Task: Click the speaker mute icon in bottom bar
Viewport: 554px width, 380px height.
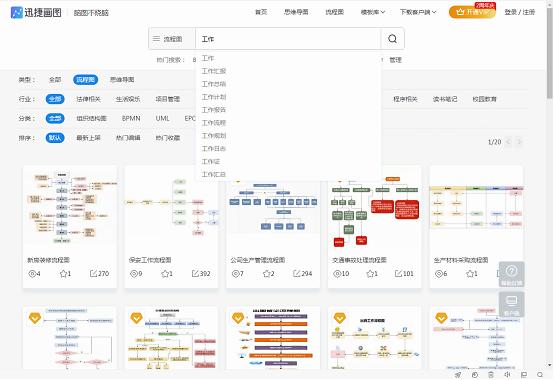Action: pos(507,374)
